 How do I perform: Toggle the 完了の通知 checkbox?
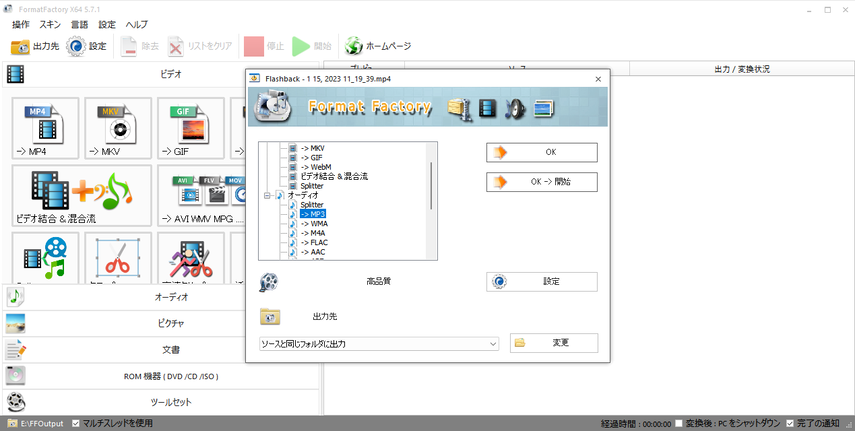coord(792,423)
